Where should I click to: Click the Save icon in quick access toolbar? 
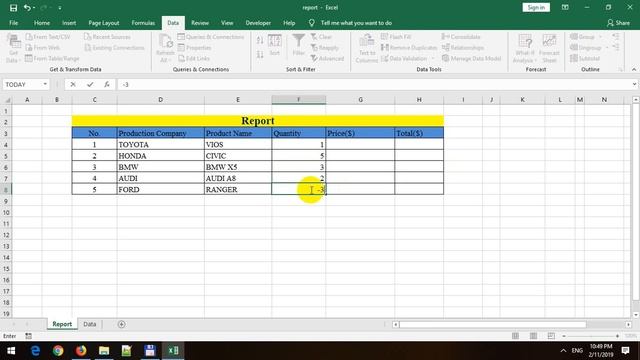point(13,8)
